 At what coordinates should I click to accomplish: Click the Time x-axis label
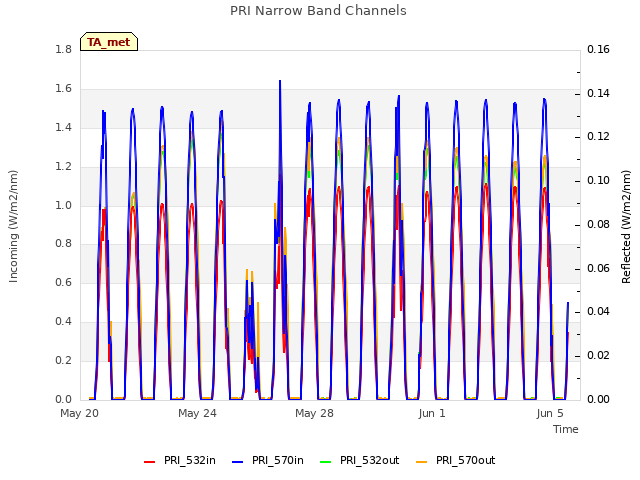pos(566,429)
